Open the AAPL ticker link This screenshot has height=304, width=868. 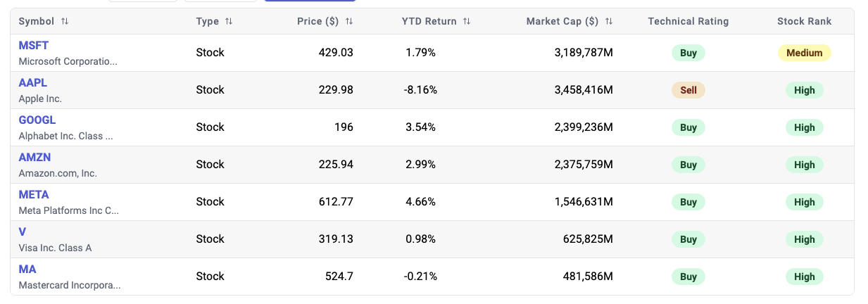pyautogui.click(x=33, y=83)
